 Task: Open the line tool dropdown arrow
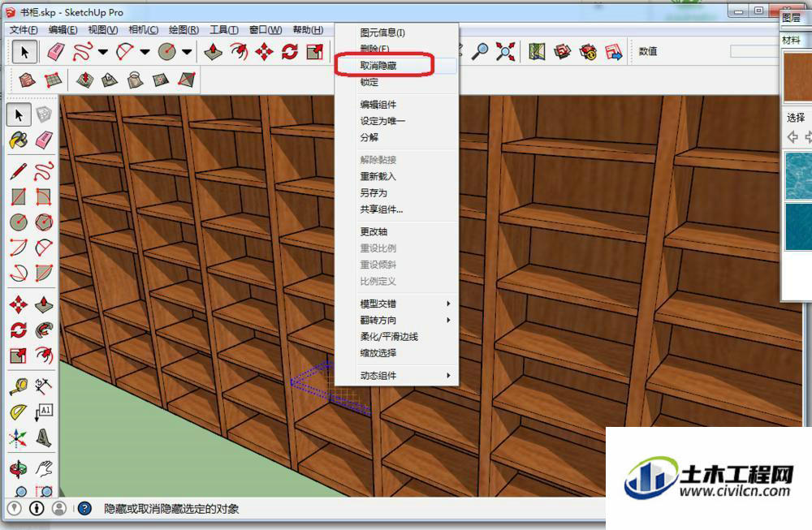coord(103,52)
